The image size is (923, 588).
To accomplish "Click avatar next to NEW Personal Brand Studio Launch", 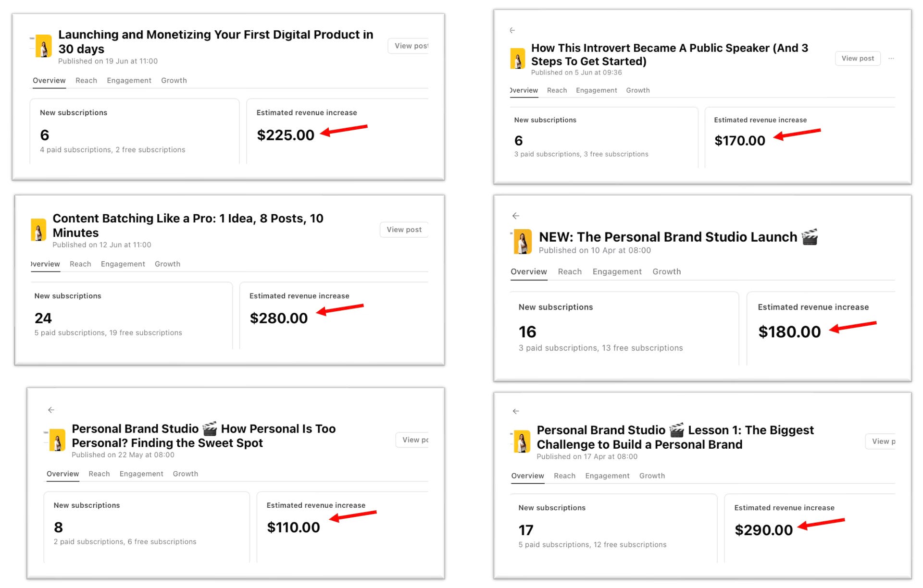I will 523,242.
